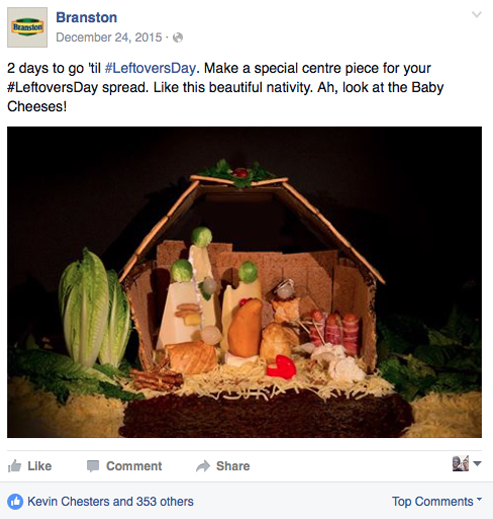Open the Branston page name link

86,17
